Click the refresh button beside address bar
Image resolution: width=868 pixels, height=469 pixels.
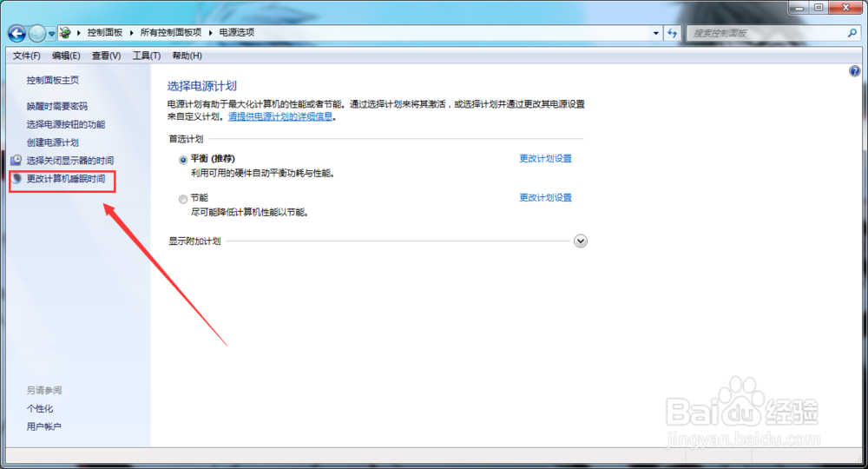[x=672, y=33]
